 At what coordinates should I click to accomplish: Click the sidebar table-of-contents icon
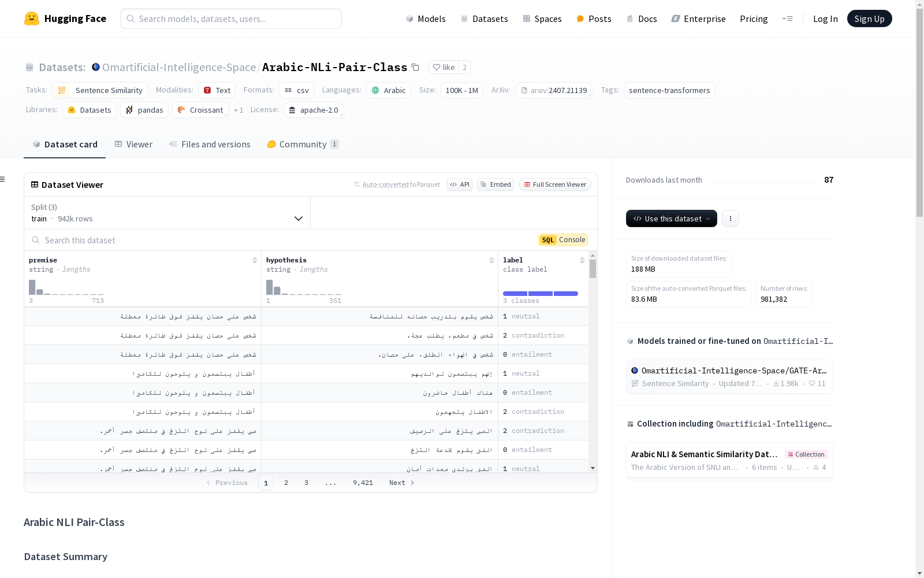(3, 179)
